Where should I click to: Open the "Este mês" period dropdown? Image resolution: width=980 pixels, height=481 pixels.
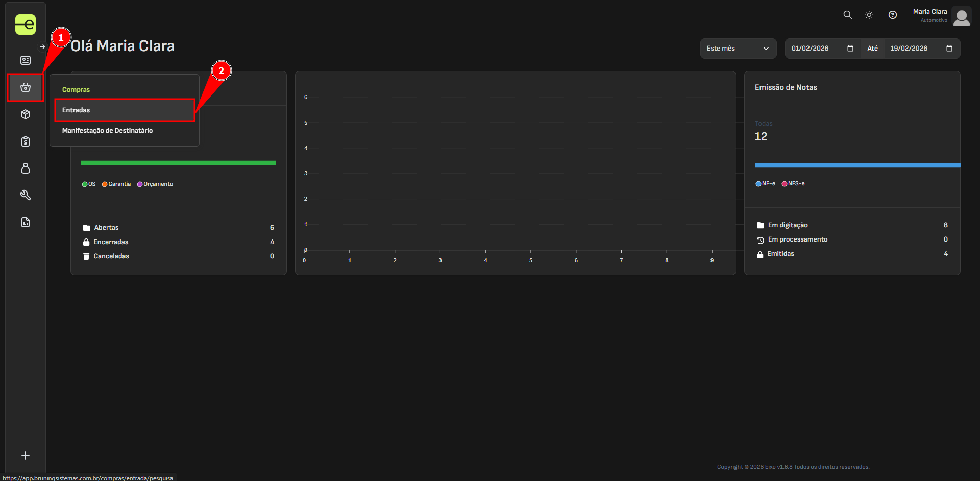pos(738,49)
